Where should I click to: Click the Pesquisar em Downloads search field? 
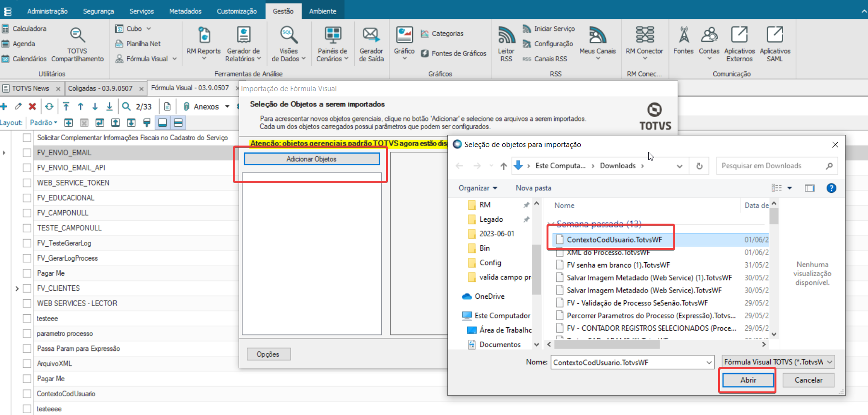click(777, 166)
